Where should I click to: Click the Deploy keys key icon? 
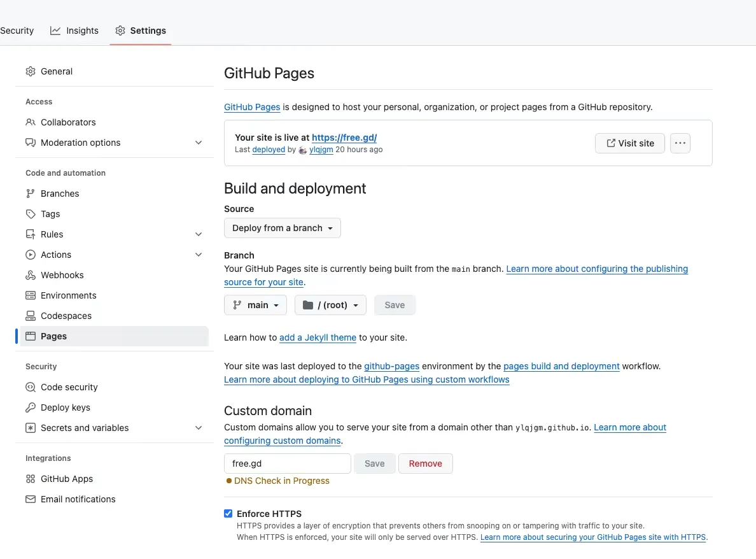(31, 407)
